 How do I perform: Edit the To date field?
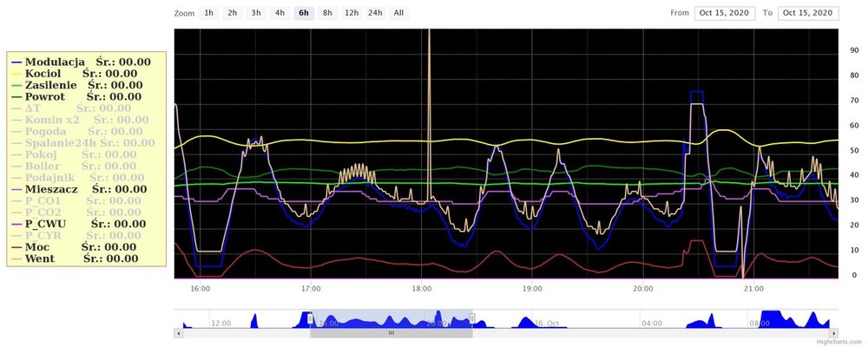808,13
